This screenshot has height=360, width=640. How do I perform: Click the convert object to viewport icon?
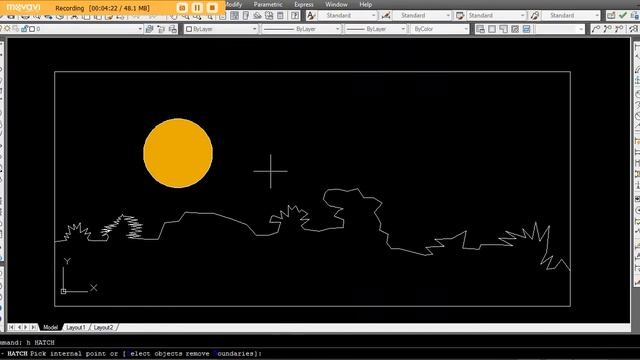(515, 29)
